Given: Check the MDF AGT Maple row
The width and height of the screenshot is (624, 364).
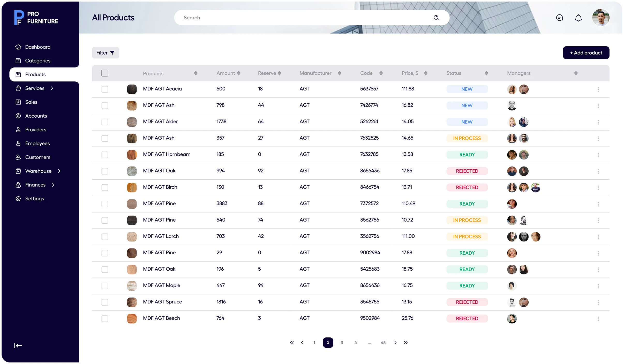Looking at the screenshot, I should (105, 286).
